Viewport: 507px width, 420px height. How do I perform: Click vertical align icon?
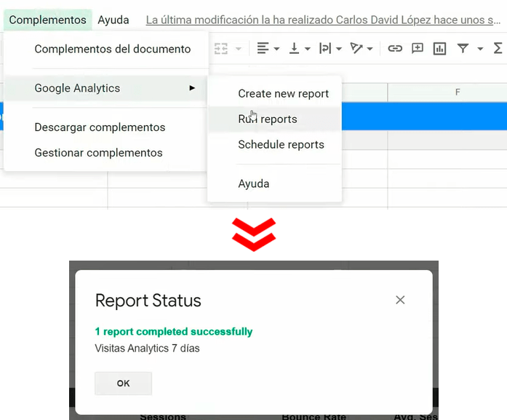pyautogui.click(x=294, y=49)
